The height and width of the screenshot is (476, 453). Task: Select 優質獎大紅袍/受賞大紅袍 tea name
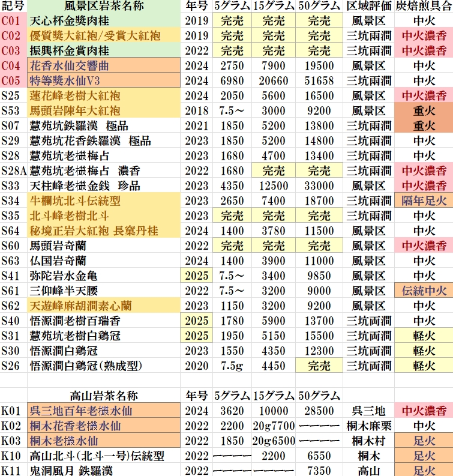click(95, 35)
